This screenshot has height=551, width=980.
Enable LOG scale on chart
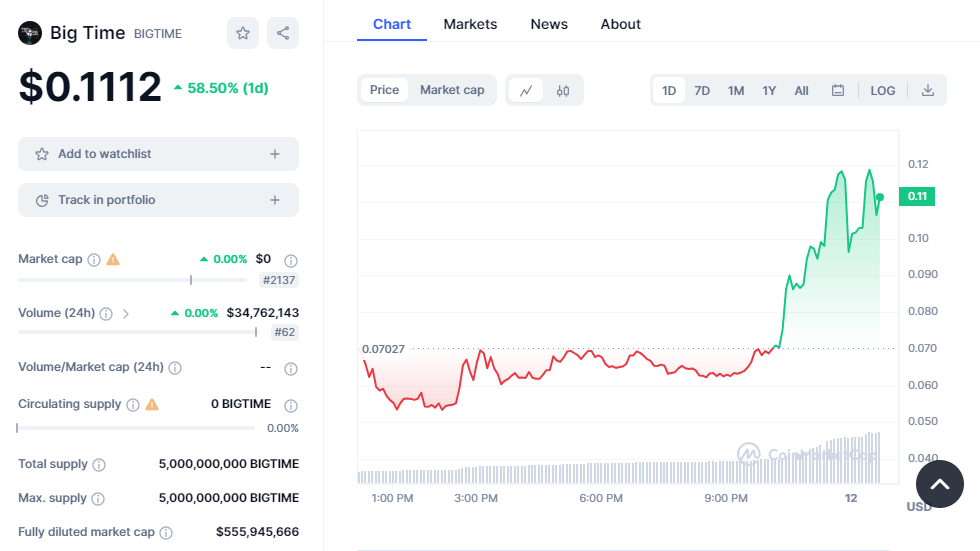coord(883,90)
